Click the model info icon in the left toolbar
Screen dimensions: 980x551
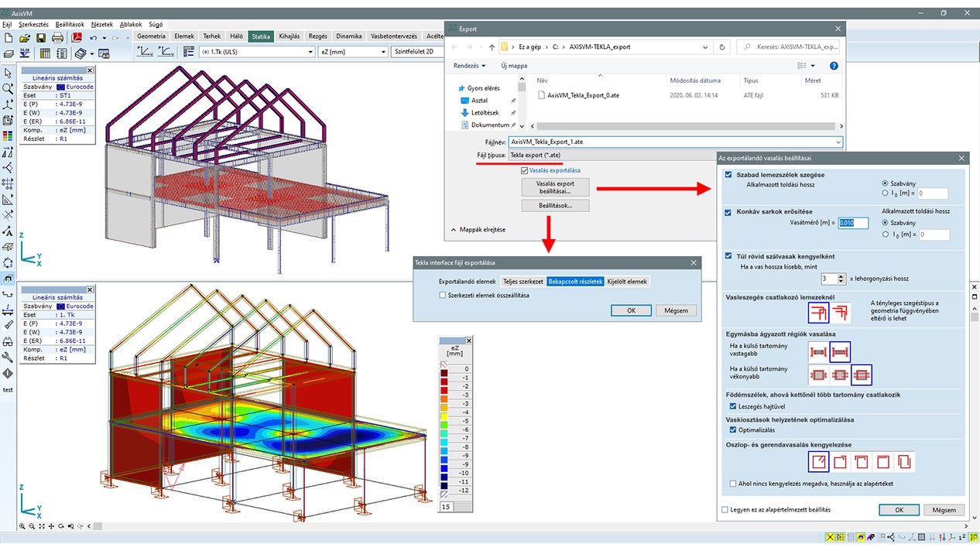click(8, 373)
